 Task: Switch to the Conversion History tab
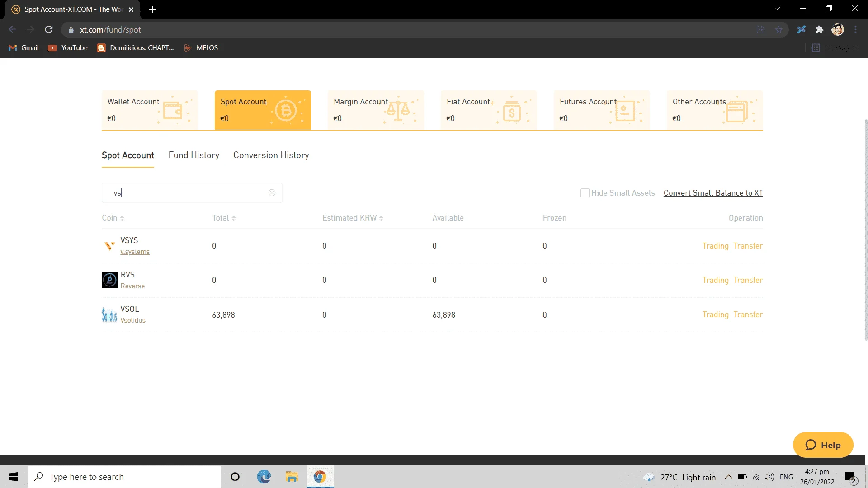[271, 155]
